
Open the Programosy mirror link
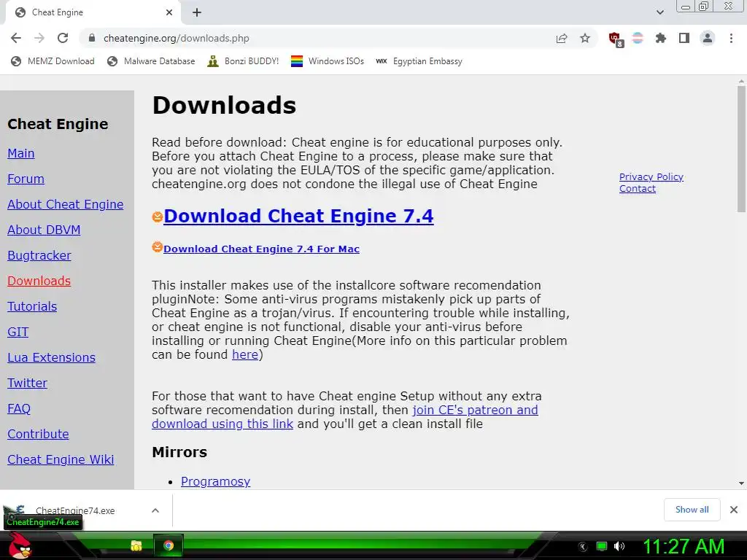pyautogui.click(x=215, y=481)
